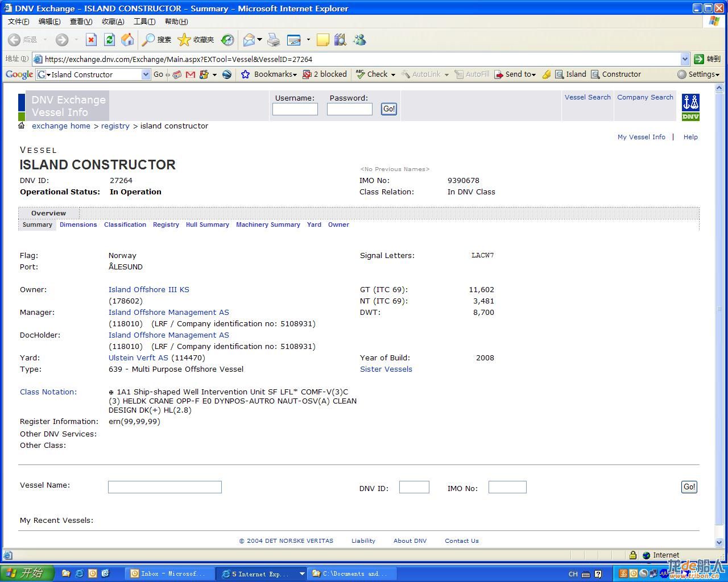Expand taskbar Internet Explorer group dropdown
This screenshot has width=728, height=582.
coord(301,574)
